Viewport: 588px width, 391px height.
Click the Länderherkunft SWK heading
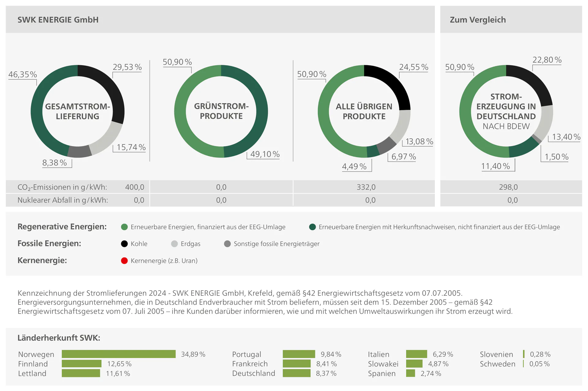(x=59, y=338)
